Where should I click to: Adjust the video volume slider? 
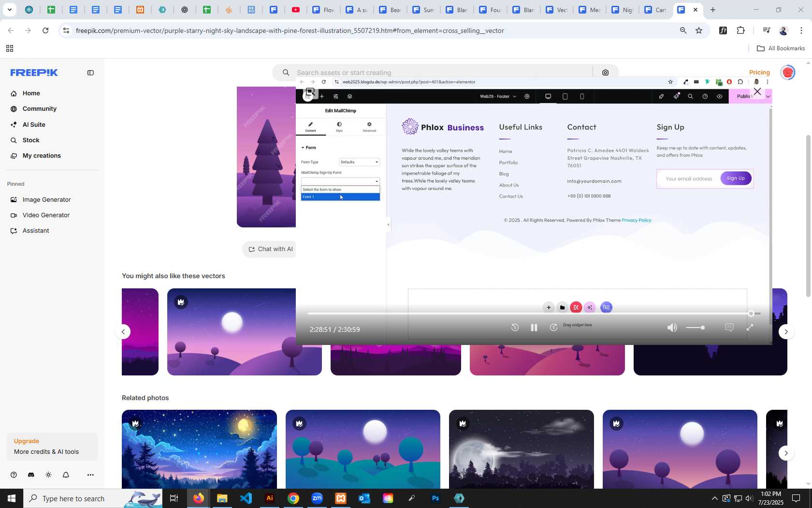pos(695,328)
